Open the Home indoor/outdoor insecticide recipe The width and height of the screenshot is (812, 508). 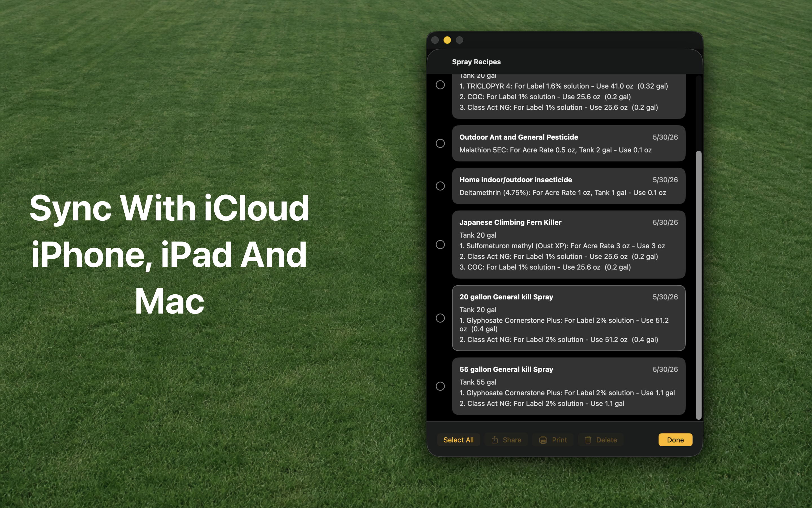tap(568, 186)
